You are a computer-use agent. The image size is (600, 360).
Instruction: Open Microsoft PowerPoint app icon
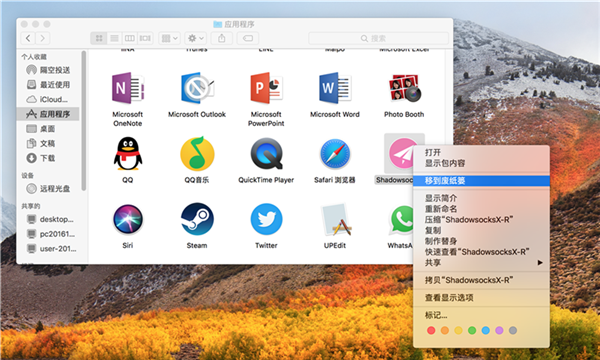tap(266, 88)
